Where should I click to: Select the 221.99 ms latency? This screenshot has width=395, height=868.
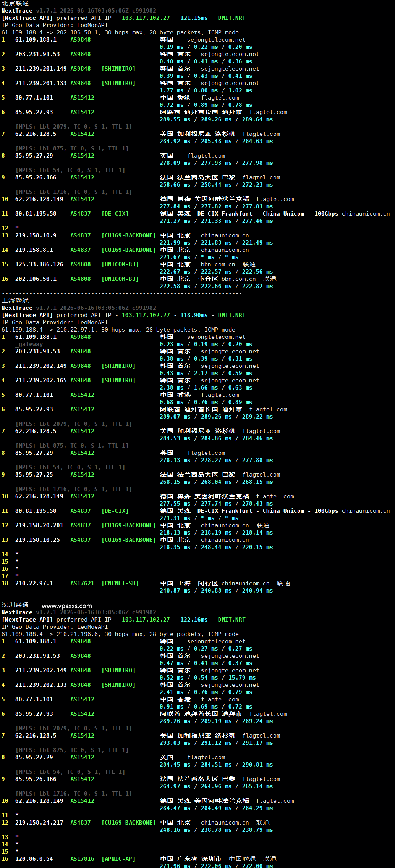coord(175,243)
